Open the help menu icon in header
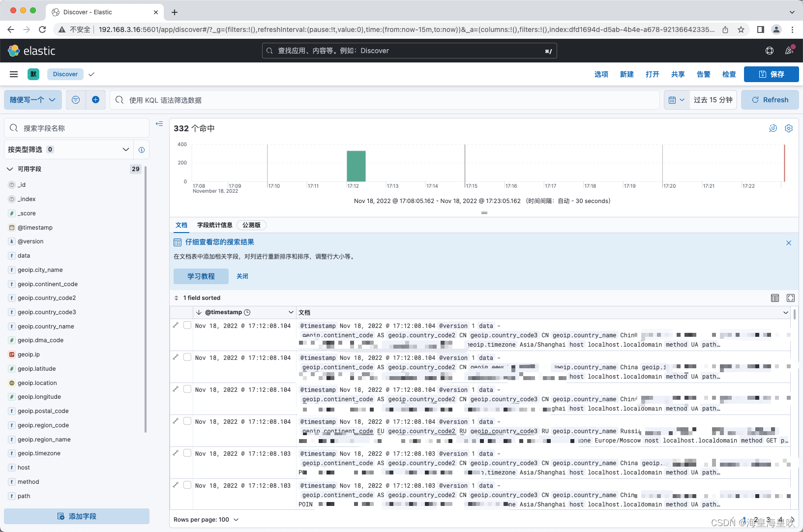 pos(770,51)
